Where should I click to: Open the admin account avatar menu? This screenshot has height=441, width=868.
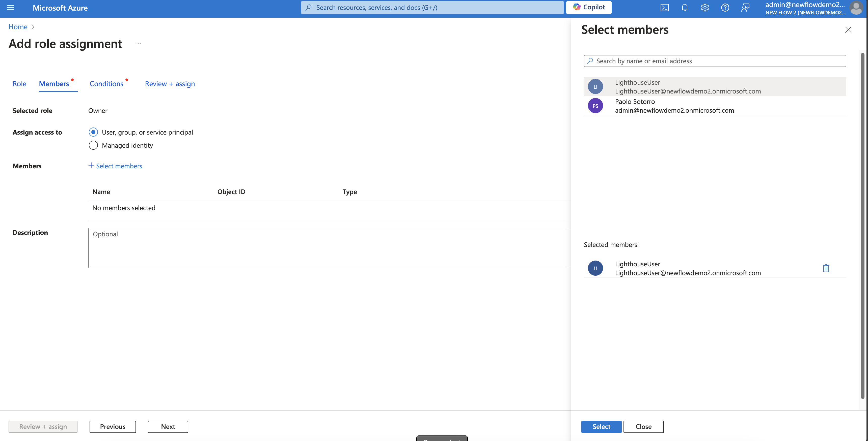click(856, 8)
